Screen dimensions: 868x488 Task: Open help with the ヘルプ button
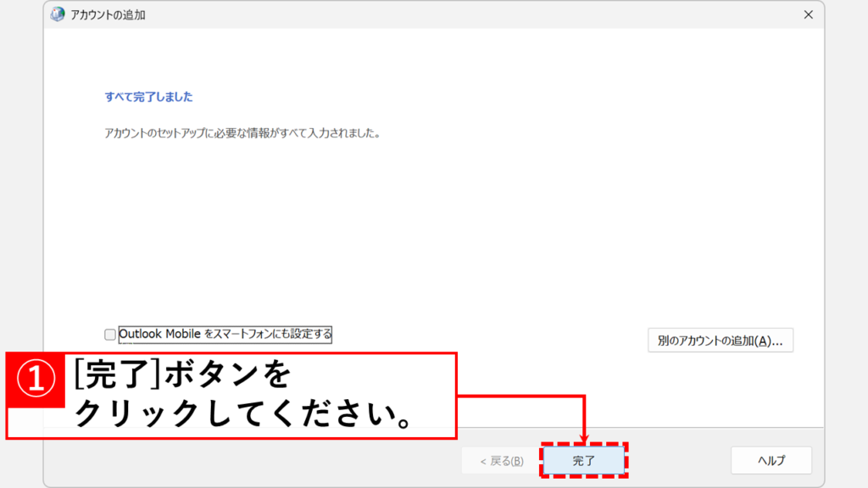(x=771, y=460)
